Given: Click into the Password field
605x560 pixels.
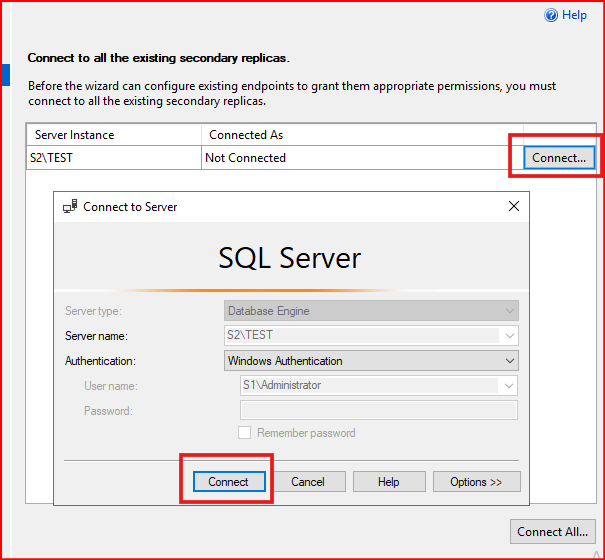Looking at the screenshot, I should pyautogui.click(x=379, y=410).
